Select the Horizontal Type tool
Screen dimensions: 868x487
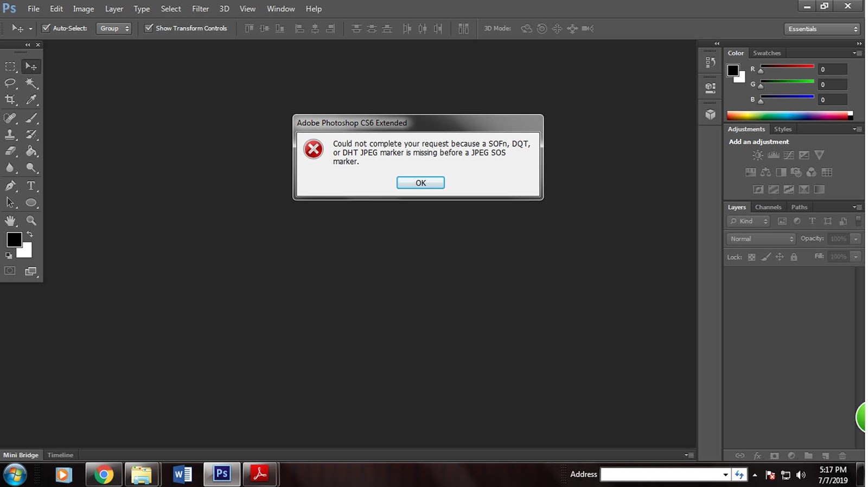point(31,186)
